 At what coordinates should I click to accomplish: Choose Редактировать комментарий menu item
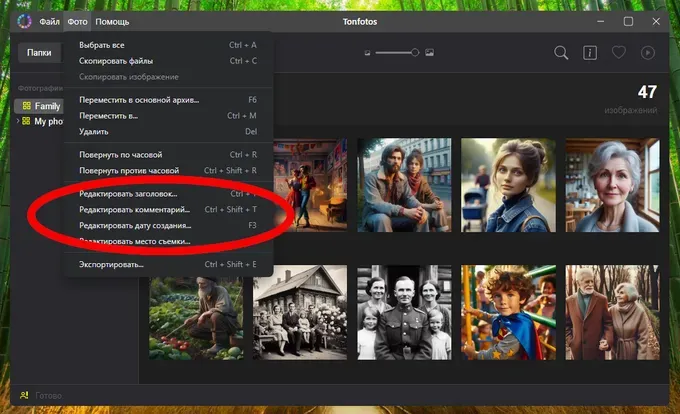click(x=168, y=210)
